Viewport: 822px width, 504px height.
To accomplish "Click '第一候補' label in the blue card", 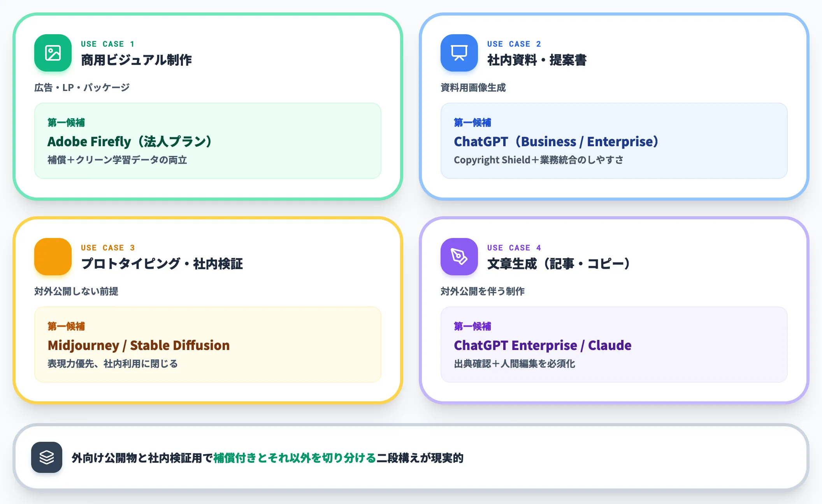I will coord(472,122).
